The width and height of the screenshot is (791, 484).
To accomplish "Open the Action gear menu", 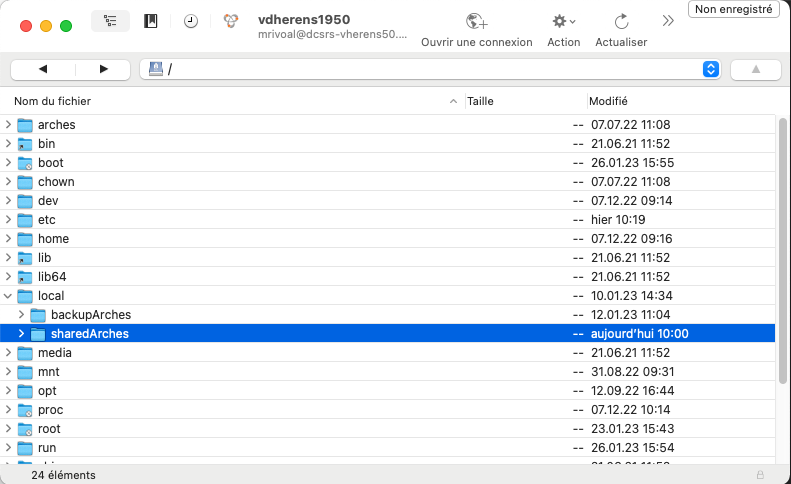I will click(564, 21).
